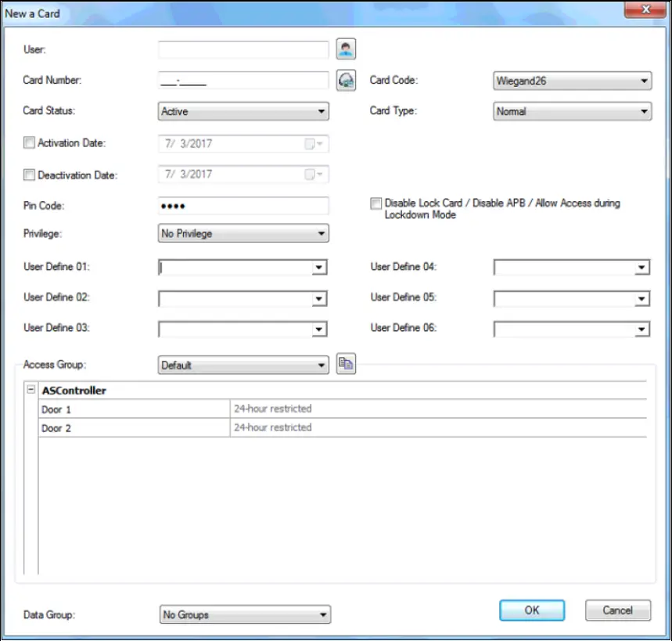Image resolution: width=672 pixels, height=641 pixels.
Task: Expand the User Define 02 combo box
Action: (318, 299)
